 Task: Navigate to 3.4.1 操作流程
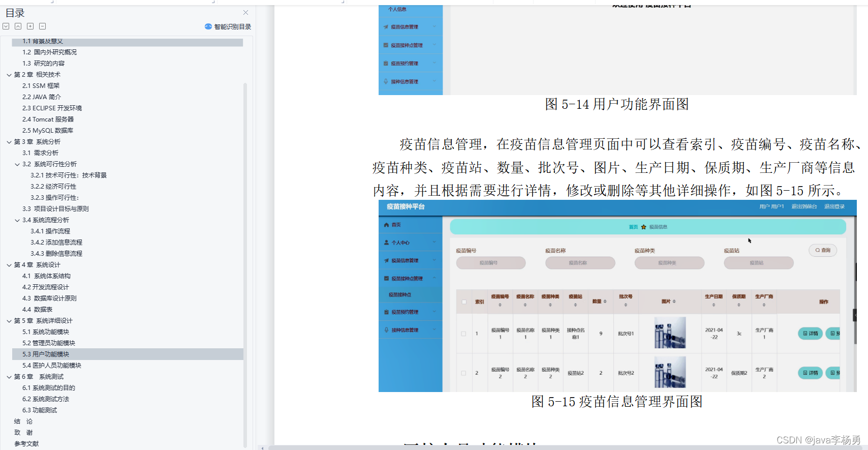pos(50,231)
